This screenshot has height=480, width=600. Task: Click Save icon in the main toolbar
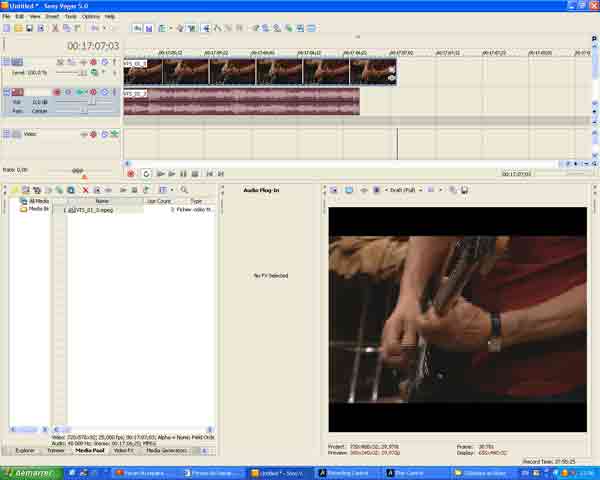click(29, 28)
